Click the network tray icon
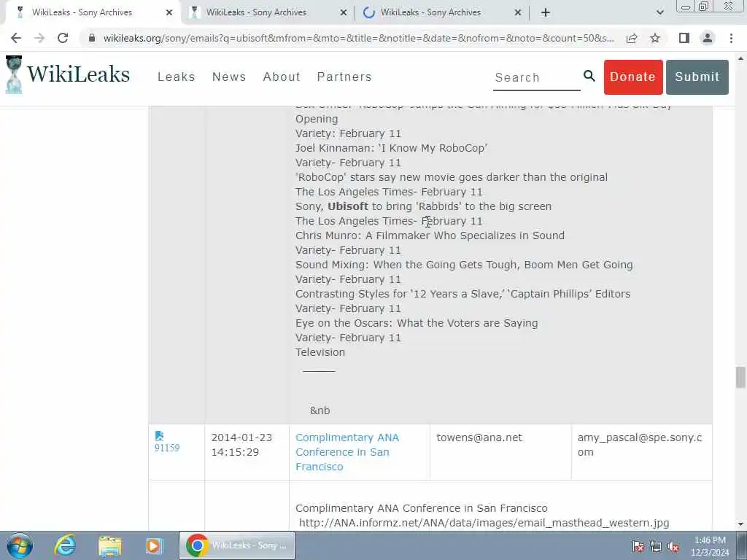747x560 pixels. (x=656, y=546)
